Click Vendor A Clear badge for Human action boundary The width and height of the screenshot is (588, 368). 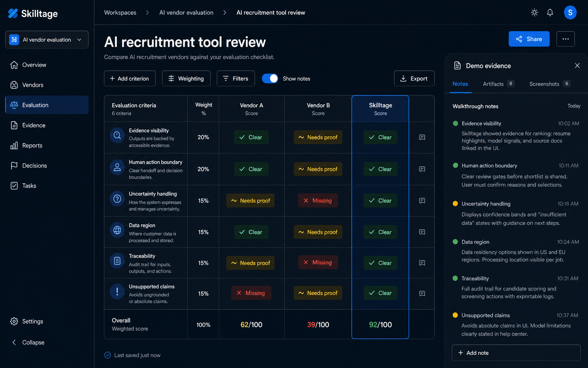pos(251,169)
